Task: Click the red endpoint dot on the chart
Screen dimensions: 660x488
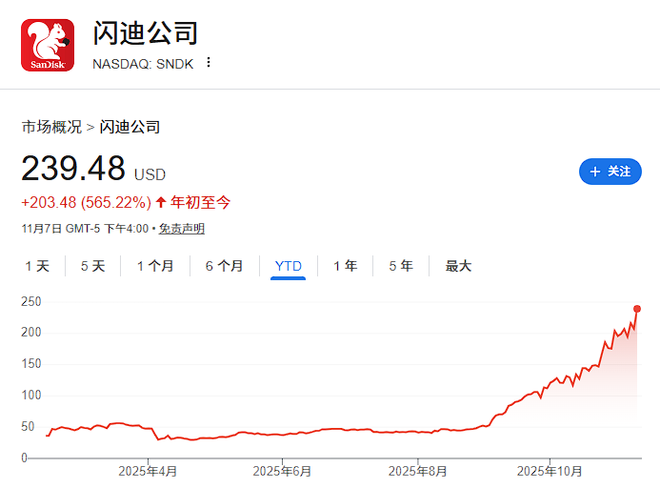Action: (638, 308)
